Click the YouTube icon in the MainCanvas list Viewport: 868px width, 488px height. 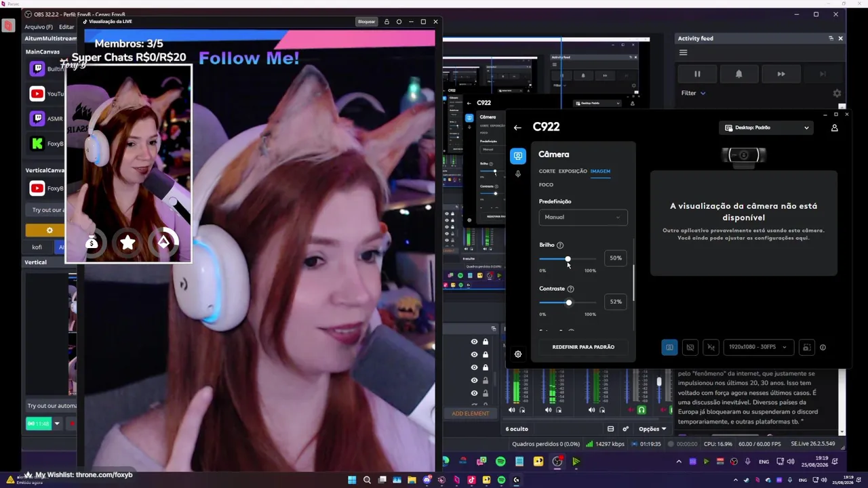click(37, 94)
